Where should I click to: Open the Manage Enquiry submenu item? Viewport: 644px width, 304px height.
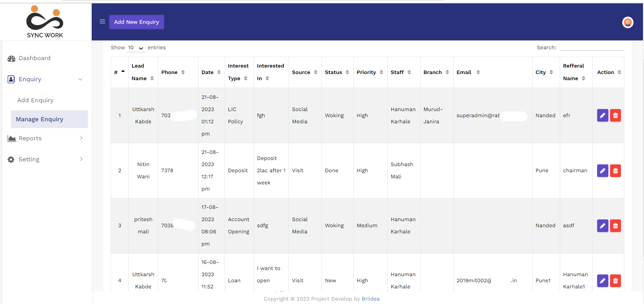pos(49,119)
